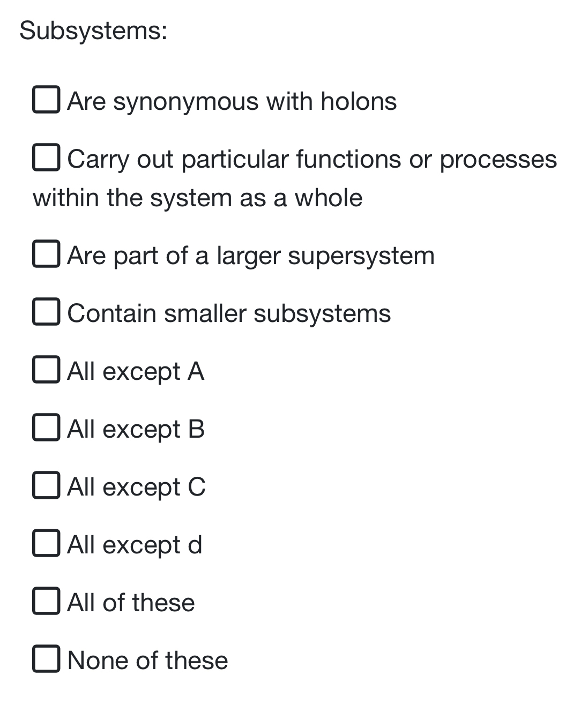Click text 'within the system as a whole'

coord(197,197)
